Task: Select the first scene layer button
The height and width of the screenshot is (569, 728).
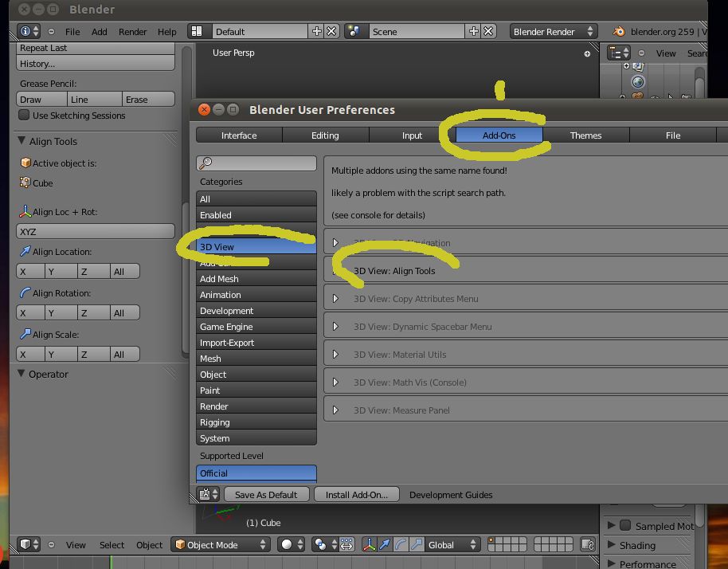Action: click(x=491, y=540)
